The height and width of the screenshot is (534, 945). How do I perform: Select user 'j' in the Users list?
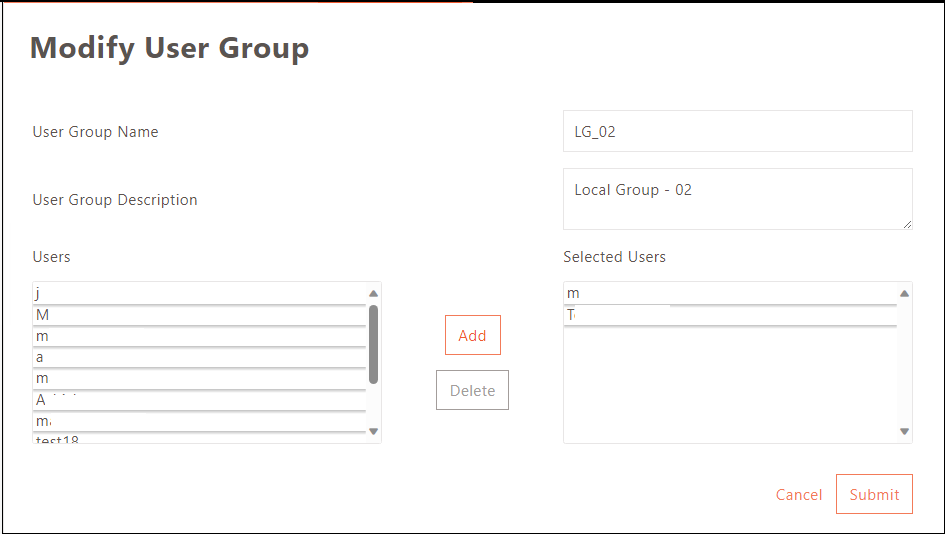200,293
